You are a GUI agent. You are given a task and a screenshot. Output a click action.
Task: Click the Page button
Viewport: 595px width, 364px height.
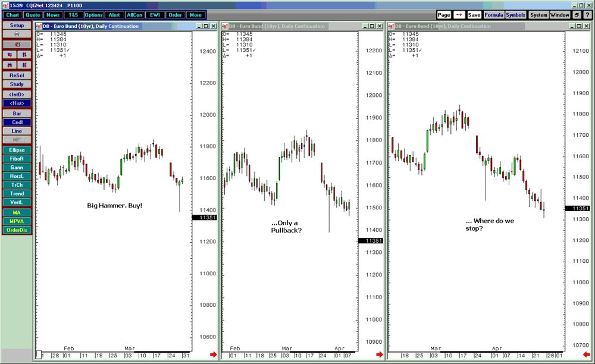444,15
